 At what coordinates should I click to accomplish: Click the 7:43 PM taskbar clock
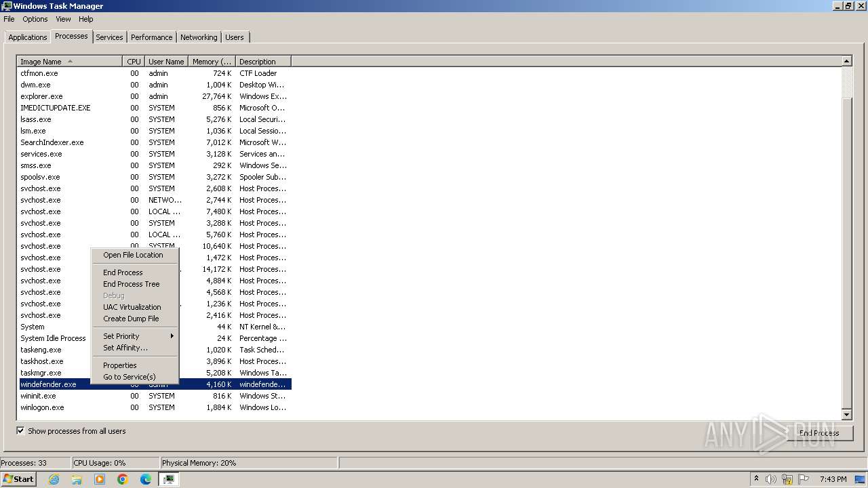point(833,479)
